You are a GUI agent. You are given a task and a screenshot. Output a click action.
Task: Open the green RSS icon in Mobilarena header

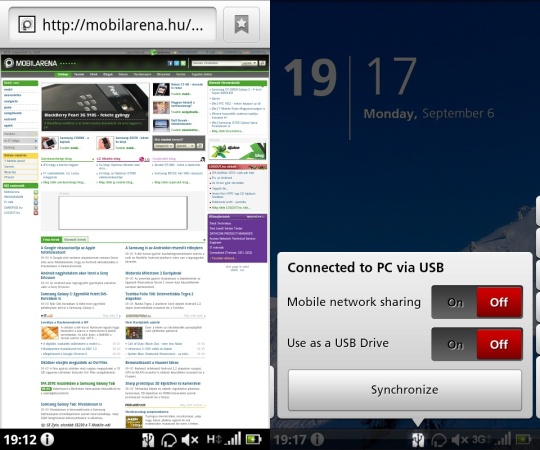tap(183, 63)
